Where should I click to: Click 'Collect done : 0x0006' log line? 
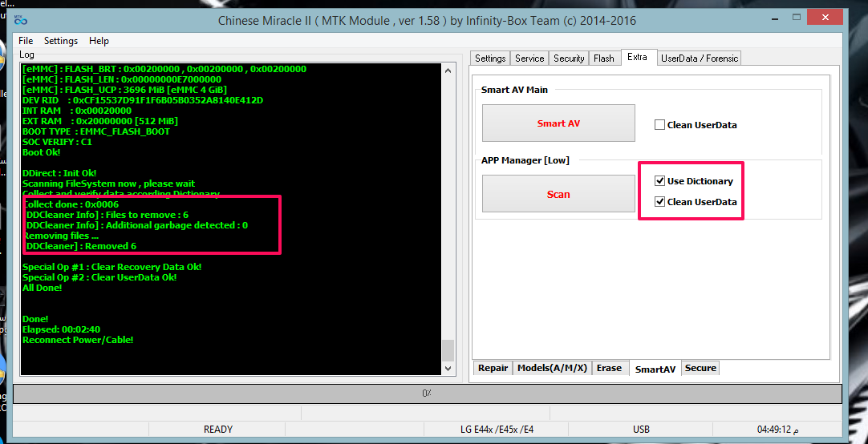72,204
